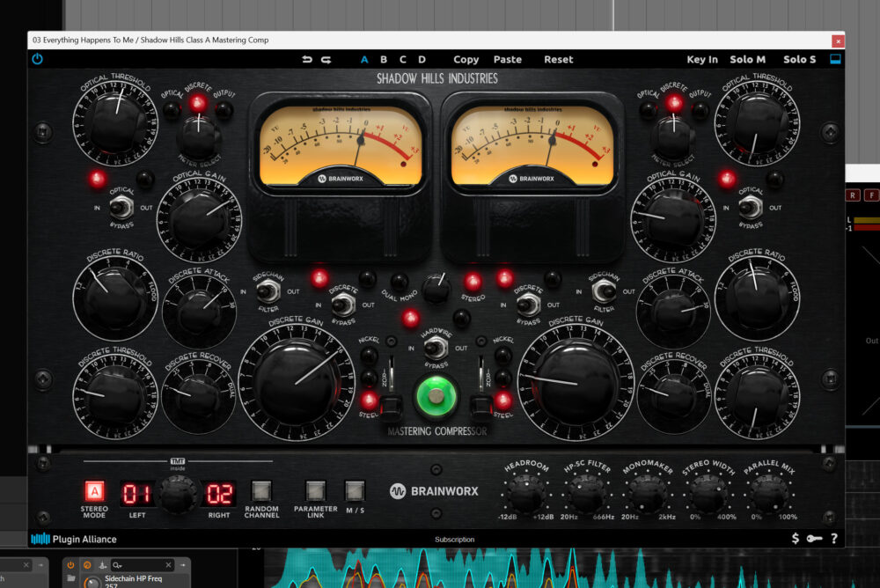Open search dropdown in DAW device panel
Screen dimensions: 880x588
tap(117, 565)
